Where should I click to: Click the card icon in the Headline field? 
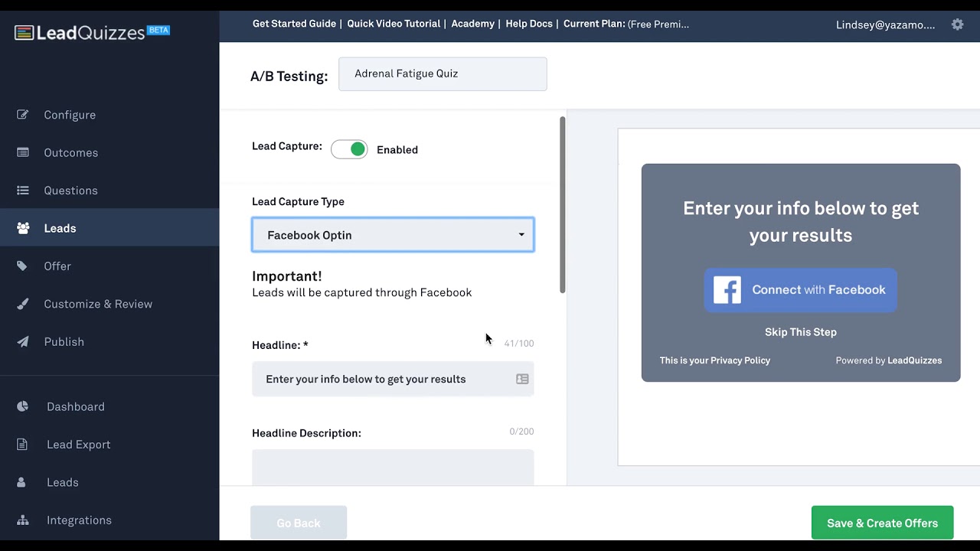pos(522,379)
